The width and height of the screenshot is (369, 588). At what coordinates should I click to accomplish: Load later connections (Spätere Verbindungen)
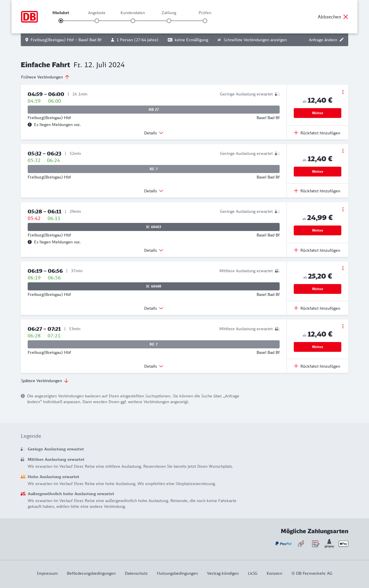pyautogui.click(x=45, y=381)
